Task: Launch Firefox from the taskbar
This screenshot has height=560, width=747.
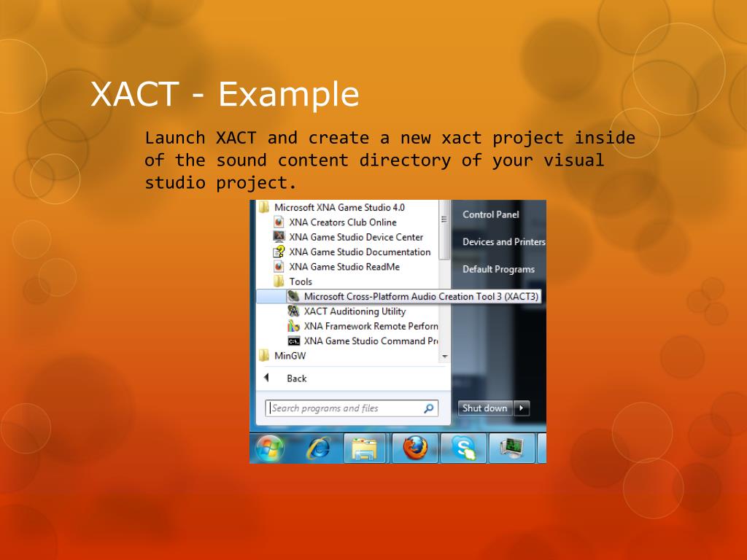Action: [x=415, y=448]
